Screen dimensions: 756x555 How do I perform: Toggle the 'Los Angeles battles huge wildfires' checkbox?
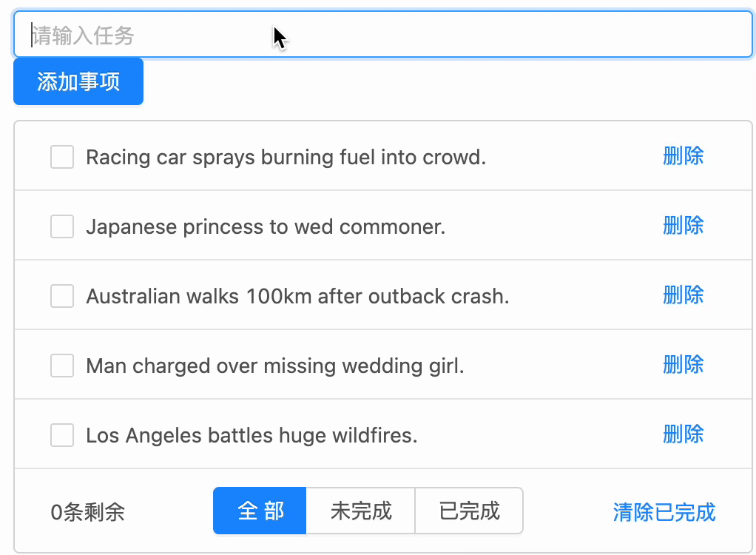pyautogui.click(x=62, y=435)
